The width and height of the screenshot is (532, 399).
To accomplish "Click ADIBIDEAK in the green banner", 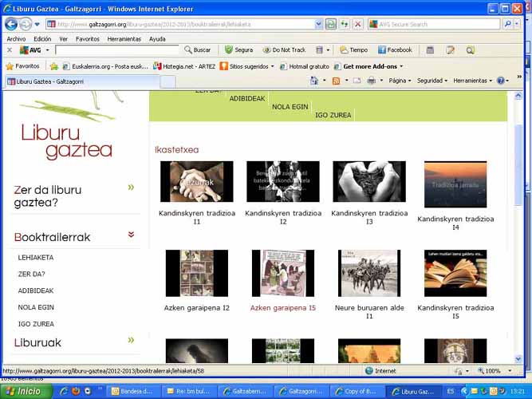I will pos(247,98).
